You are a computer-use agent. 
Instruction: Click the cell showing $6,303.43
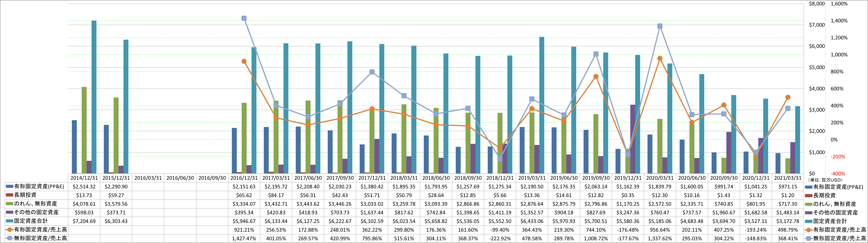point(116,221)
